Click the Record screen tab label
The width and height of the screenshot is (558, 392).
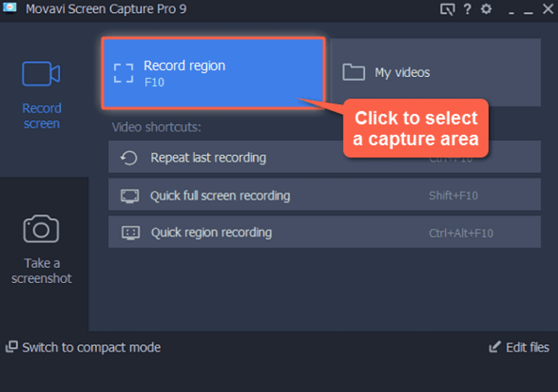click(x=41, y=116)
